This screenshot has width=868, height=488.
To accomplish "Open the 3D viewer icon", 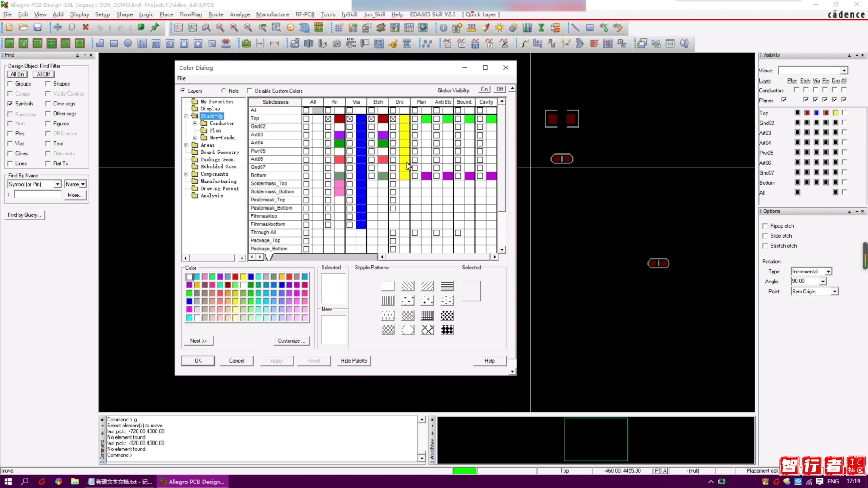I will click(x=304, y=28).
